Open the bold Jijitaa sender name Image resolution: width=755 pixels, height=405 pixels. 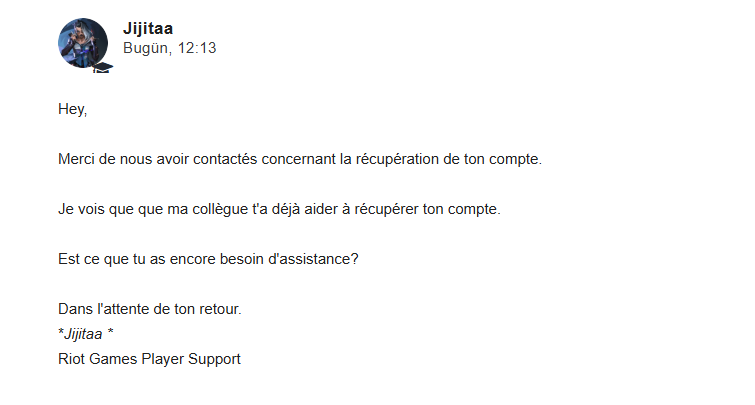[148, 28]
